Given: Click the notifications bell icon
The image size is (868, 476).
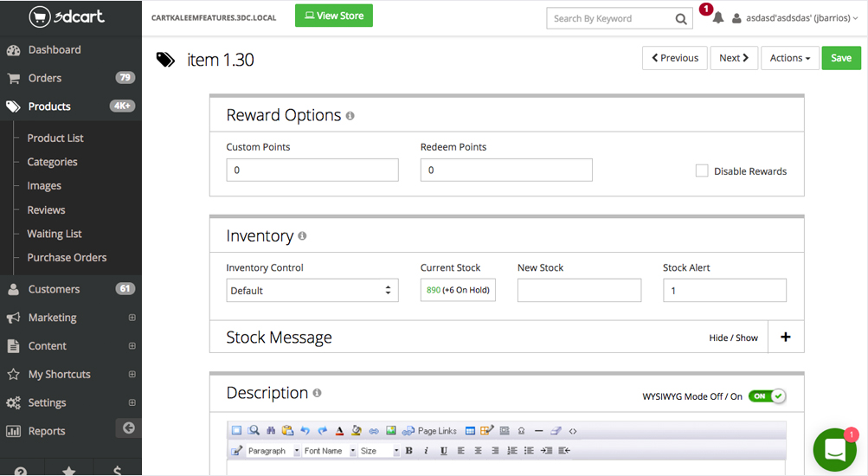Looking at the screenshot, I should [717, 18].
